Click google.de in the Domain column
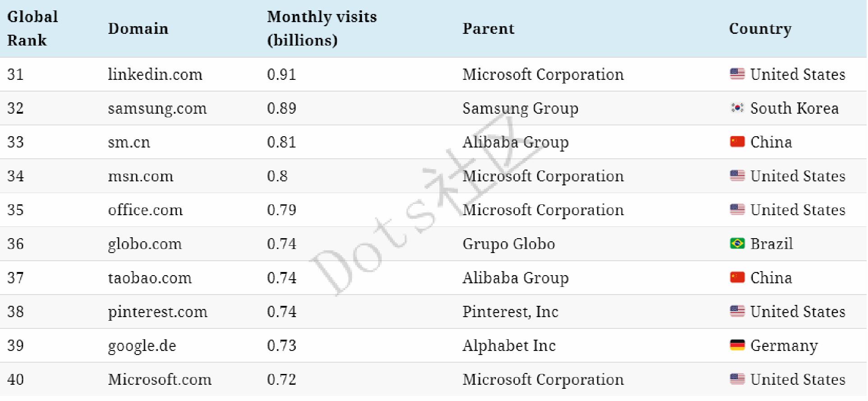 (142, 346)
